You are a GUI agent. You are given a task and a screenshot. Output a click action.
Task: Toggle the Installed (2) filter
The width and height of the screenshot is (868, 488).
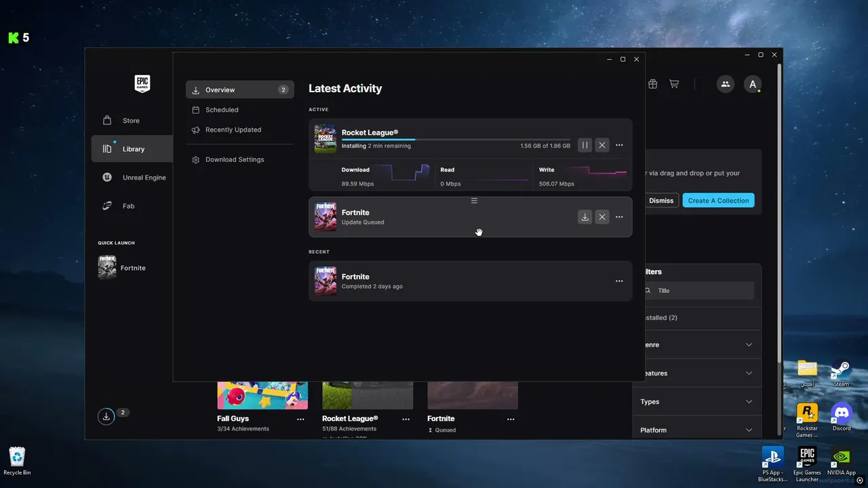tap(660, 318)
